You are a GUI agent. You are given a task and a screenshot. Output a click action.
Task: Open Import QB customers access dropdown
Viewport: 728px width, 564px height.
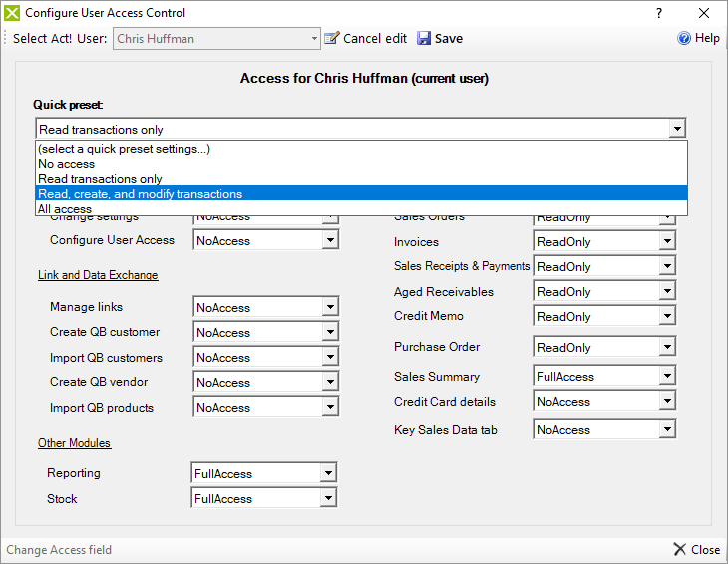click(x=330, y=357)
